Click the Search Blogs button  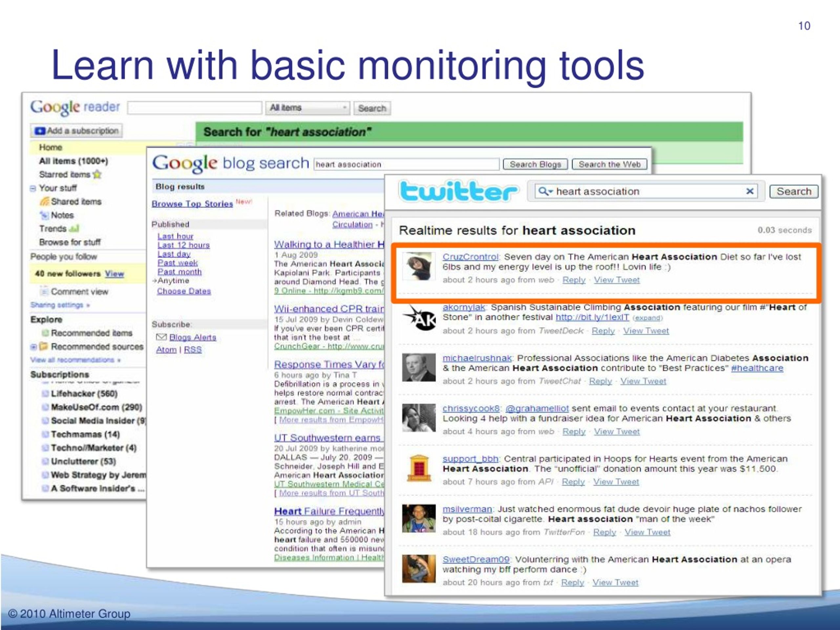tap(535, 164)
